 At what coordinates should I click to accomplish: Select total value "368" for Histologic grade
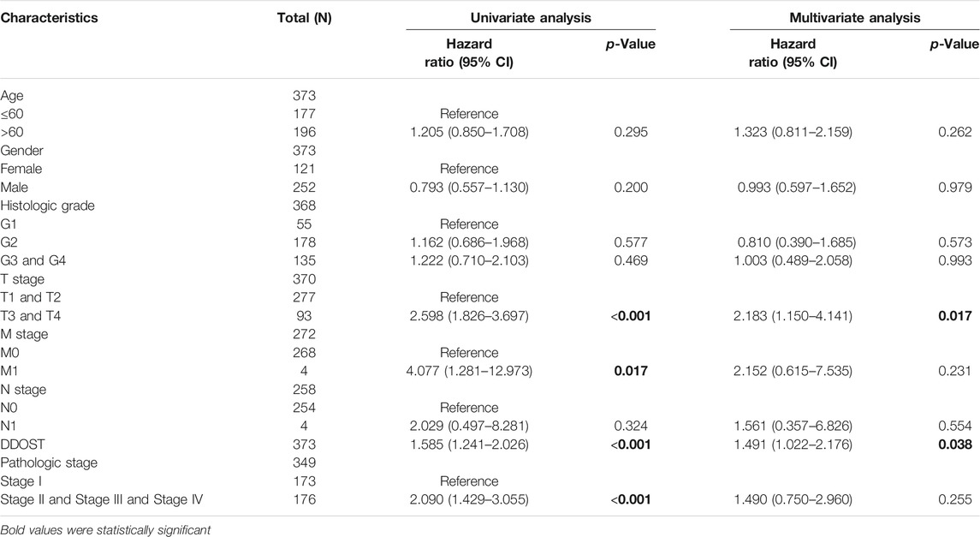tap(305, 206)
